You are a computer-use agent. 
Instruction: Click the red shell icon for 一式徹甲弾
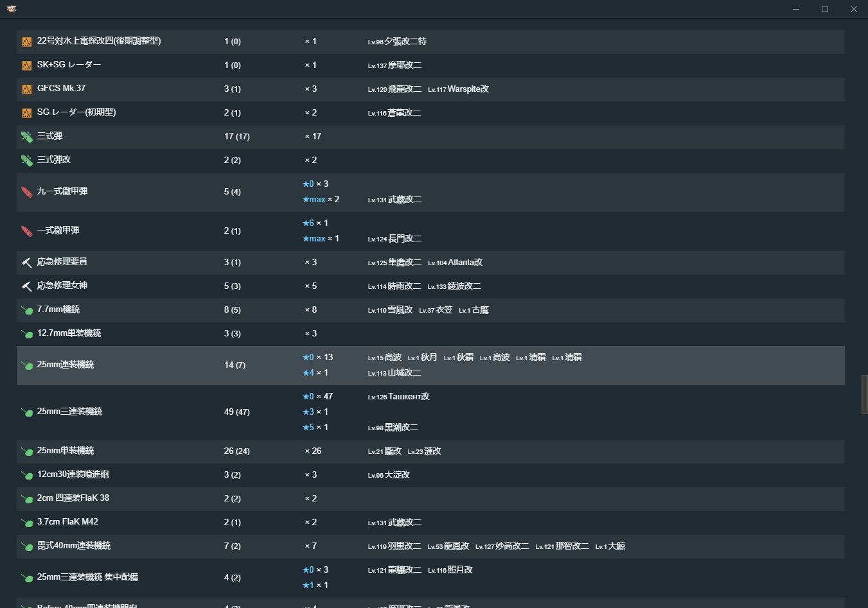(x=26, y=231)
